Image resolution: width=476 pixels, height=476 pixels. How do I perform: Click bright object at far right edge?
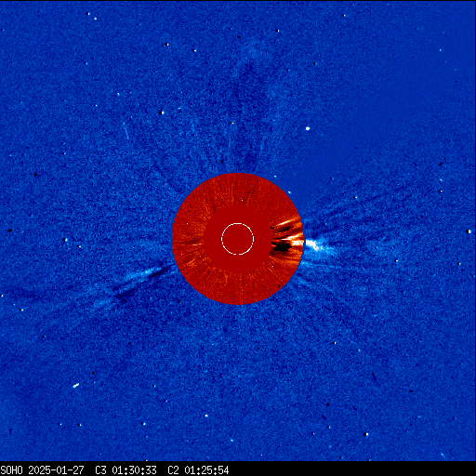[x=469, y=231]
